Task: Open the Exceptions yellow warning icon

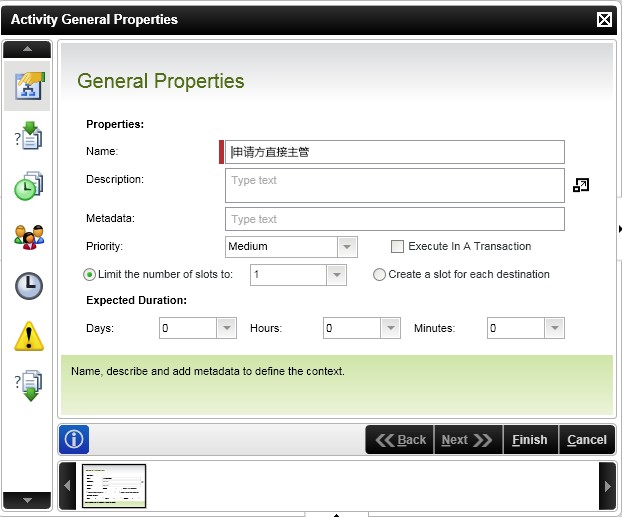Action: (29, 336)
